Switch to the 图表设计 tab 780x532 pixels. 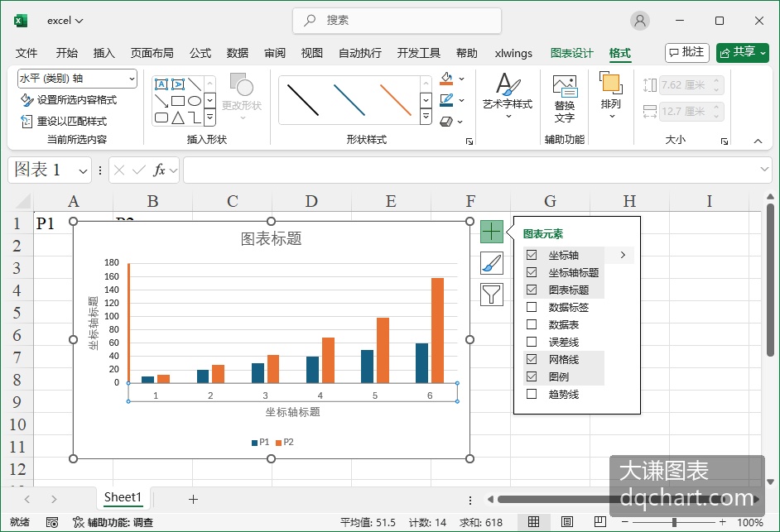pyautogui.click(x=571, y=53)
